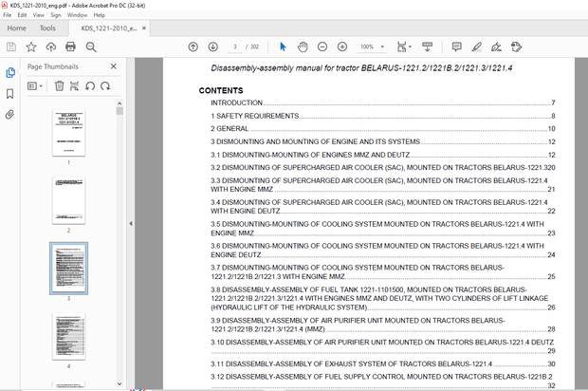The image size is (588, 391).
Task: Click the CONTENTS heading
Action: click(x=221, y=90)
